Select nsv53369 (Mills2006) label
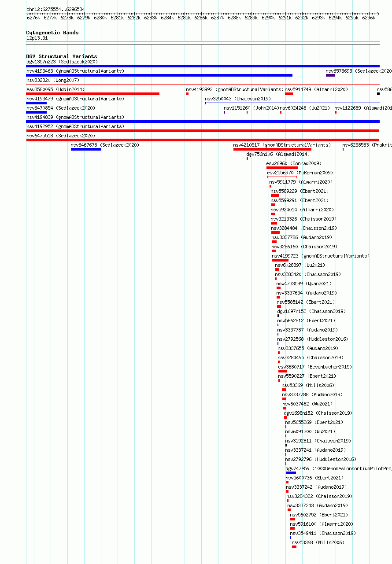This screenshot has height=564, width=392. click(x=308, y=385)
